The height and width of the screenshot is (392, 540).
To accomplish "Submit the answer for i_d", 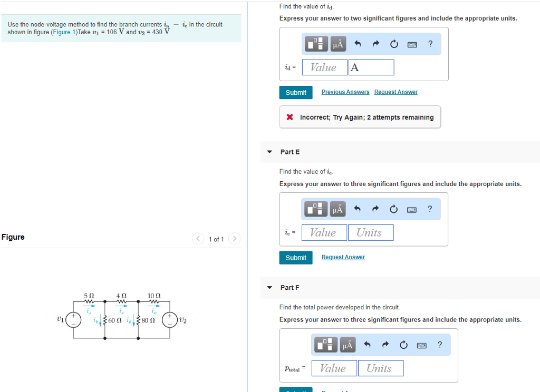I will click(296, 92).
